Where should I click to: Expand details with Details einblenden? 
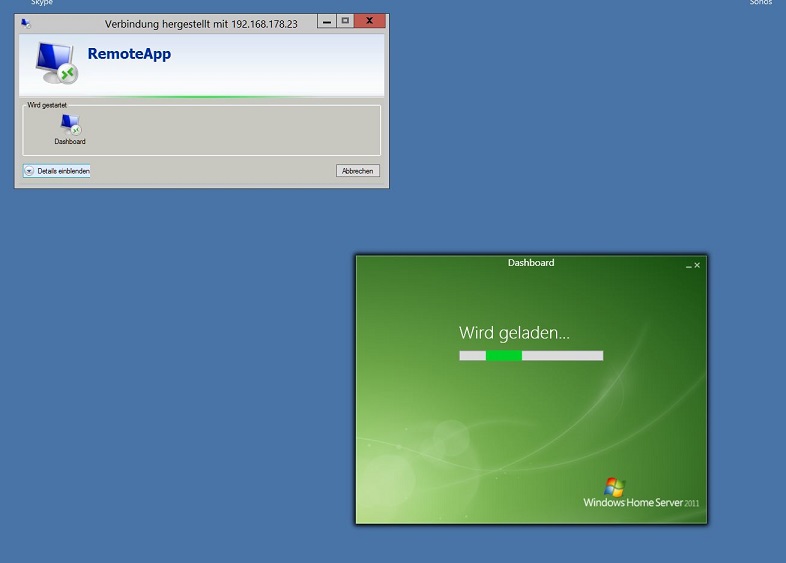(x=57, y=171)
